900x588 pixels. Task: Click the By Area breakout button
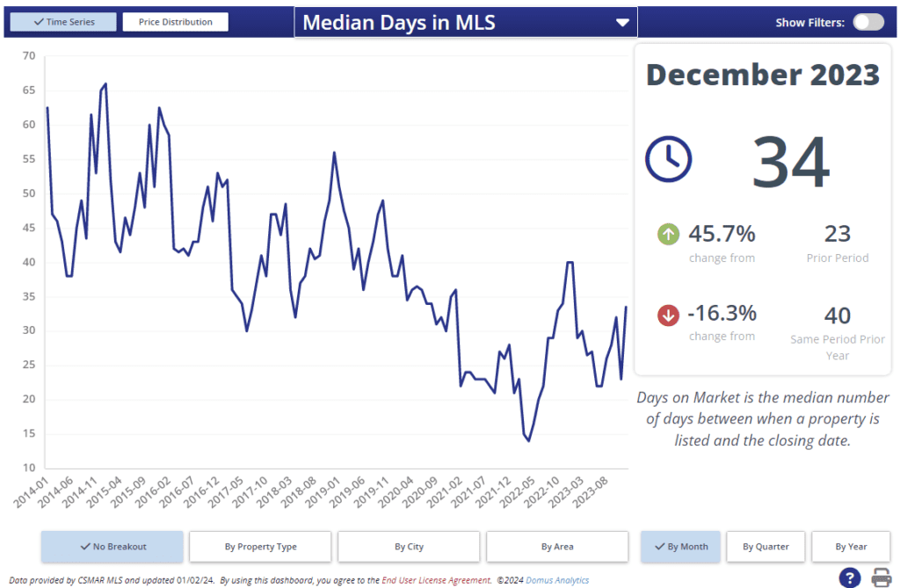(557, 546)
